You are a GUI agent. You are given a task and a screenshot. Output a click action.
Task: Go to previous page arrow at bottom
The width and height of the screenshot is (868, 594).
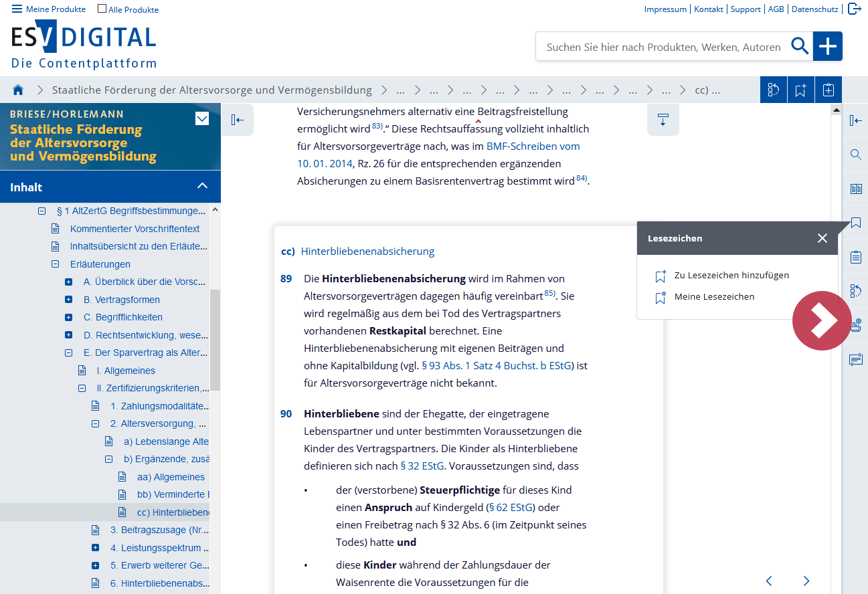coord(769,581)
